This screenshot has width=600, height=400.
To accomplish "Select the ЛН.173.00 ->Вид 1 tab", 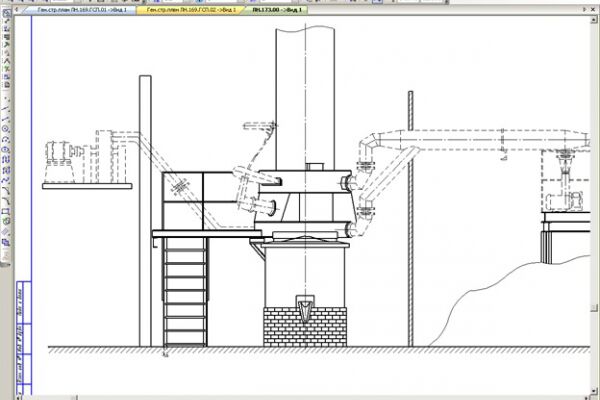I will coord(276,10).
